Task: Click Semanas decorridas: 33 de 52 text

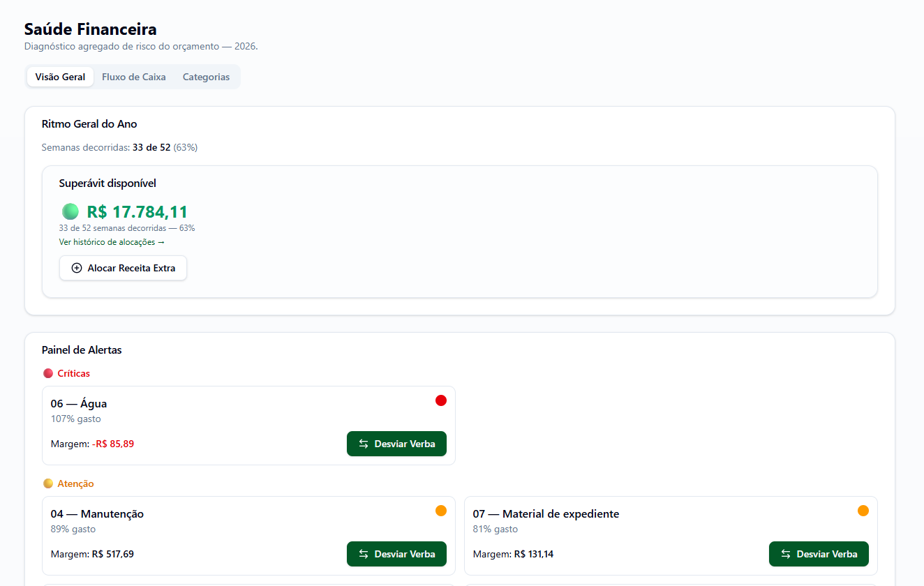Action: (x=106, y=148)
